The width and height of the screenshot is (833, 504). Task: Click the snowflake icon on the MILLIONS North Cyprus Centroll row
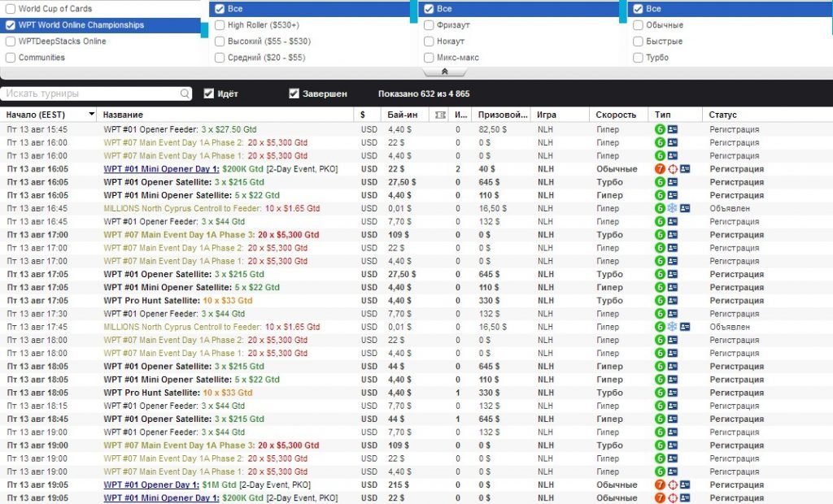click(674, 208)
